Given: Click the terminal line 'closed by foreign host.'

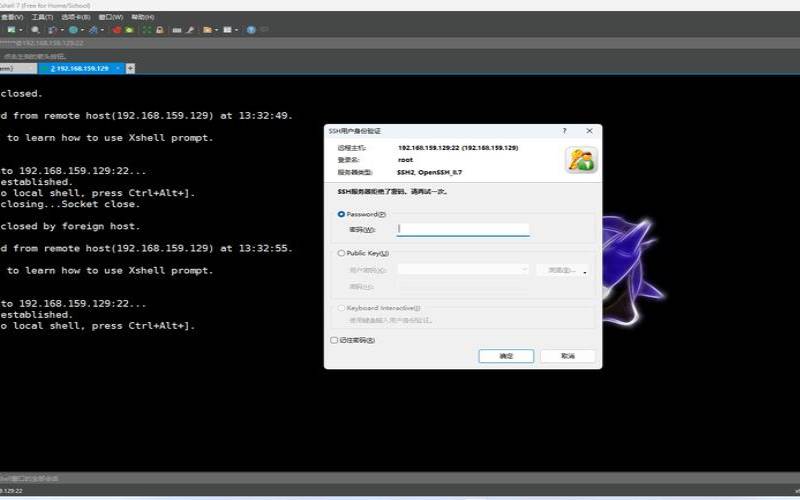Looking at the screenshot, I should [70, 227].
